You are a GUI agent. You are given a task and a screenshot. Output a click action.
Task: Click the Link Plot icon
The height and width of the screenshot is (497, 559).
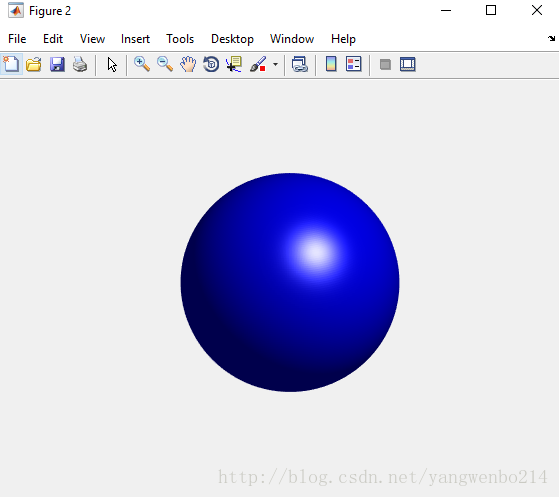300,65
